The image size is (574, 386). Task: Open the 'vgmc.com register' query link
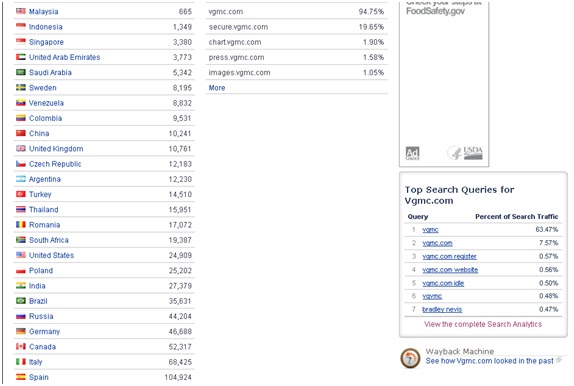click(449, 256)
